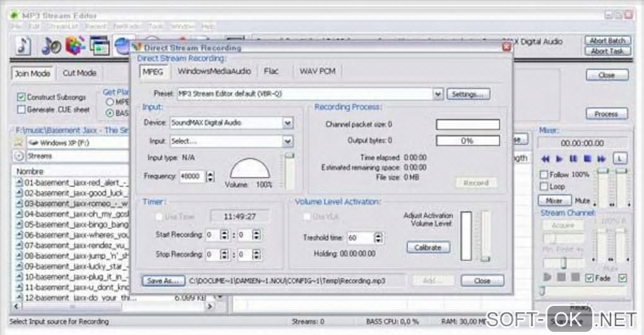Click the playback position slider under Fade
The width and height of the screenshot is (644, 335).
click(x=583, y=291)
